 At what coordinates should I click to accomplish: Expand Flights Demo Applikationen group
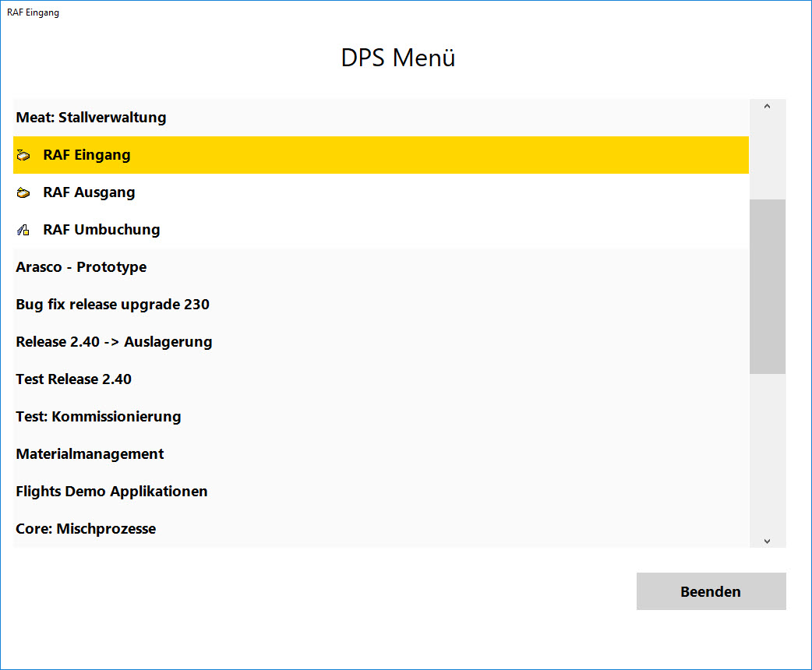(x=111, y=492)
